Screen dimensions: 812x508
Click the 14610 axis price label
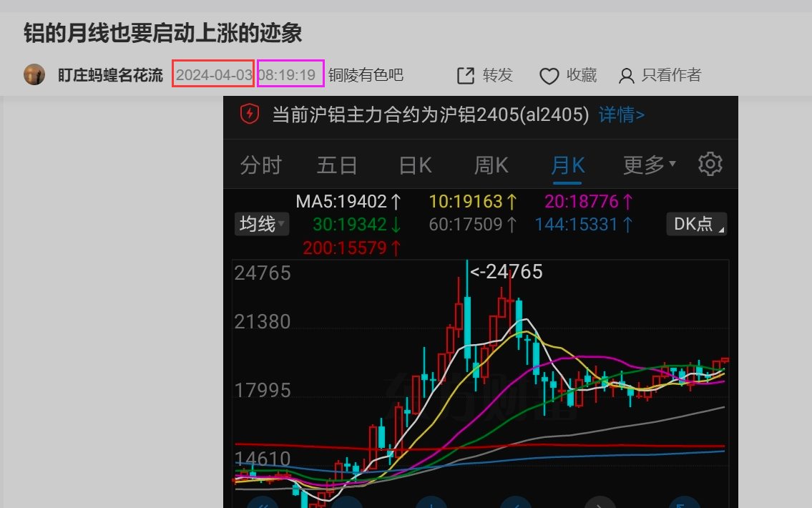coord(263,459)
